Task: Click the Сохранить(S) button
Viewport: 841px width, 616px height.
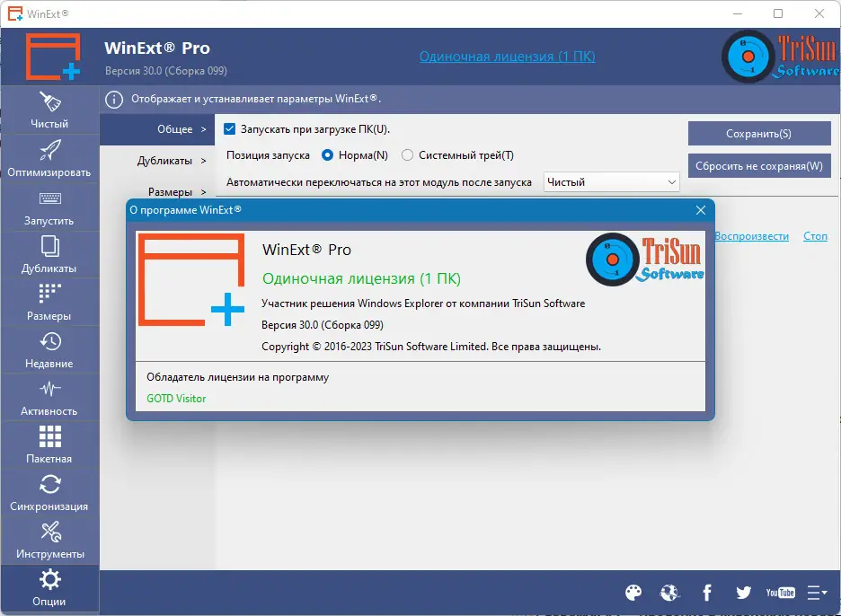Action: (759, 134)
